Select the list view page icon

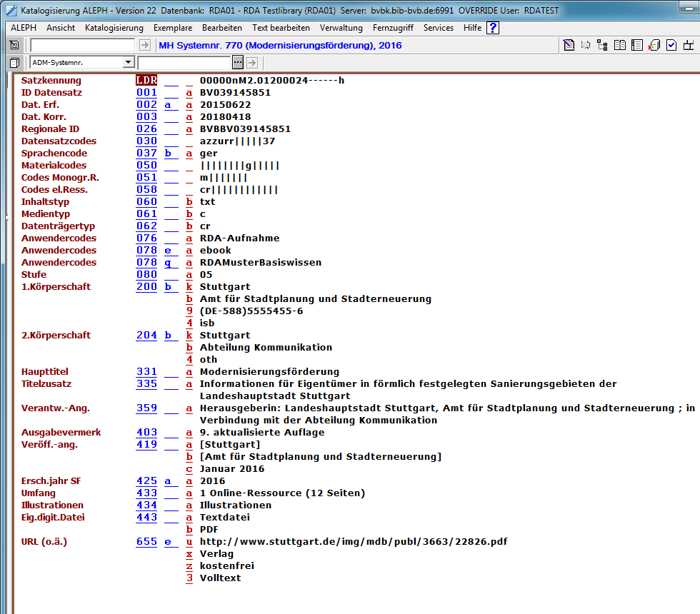tap(636, 45)
